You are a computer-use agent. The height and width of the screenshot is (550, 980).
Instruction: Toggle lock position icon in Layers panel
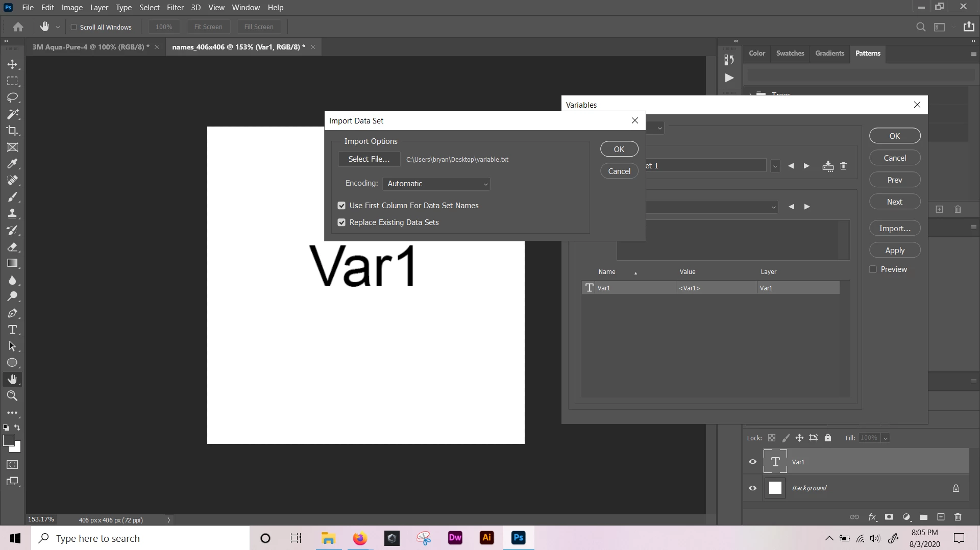(x=799, y=438)
